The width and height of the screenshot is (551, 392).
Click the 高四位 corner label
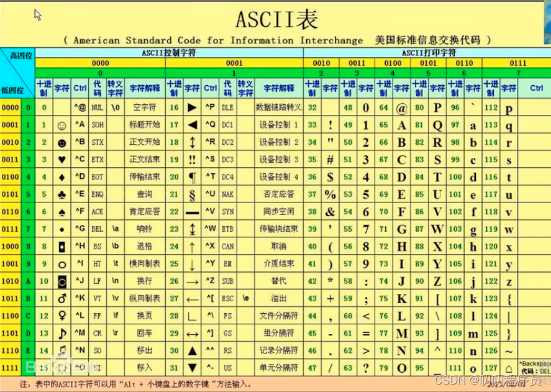tap(21, 55)
